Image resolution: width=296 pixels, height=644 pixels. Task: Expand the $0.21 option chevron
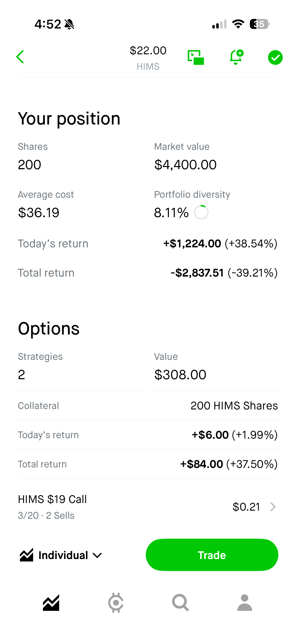point(273,507)
